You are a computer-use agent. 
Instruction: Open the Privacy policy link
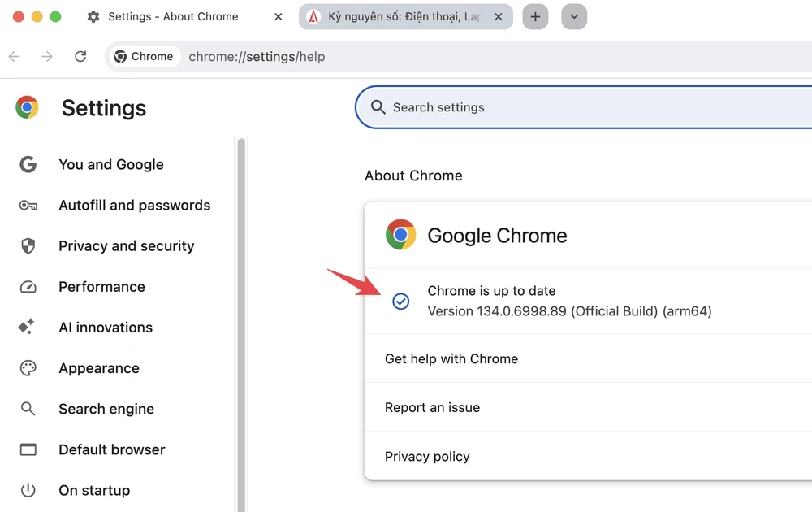click(x=427, y=456)
